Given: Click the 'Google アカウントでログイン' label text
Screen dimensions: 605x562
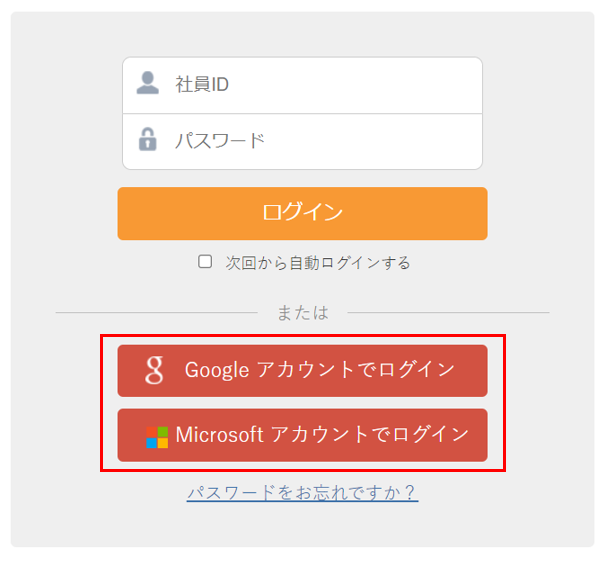Looking at the screenshot, I should coord(320,370).
